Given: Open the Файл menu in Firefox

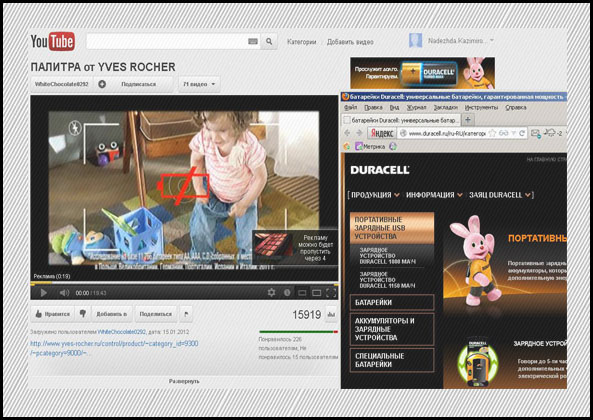Looking at the screenshot, I should click(x=351, y=108).
